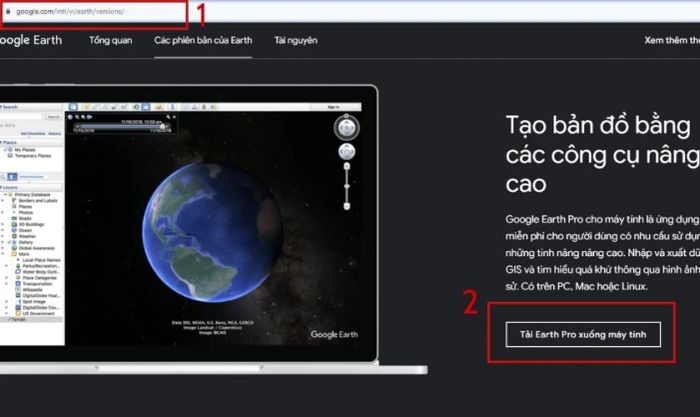Click the Xem thêm link at top right
The width and height of the screenshot is (700, 417).
click(x=672, y=40)
